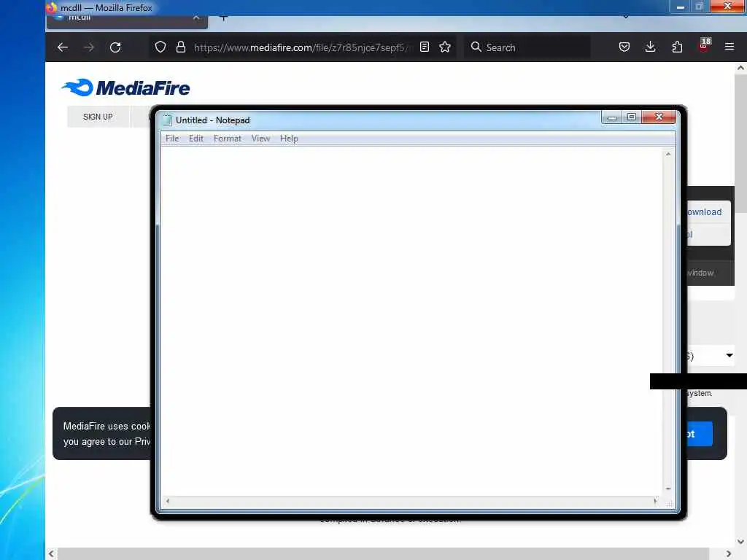The width and height of the screenshot is (747, 560).
Task: Open Firefox hamburger application menu
Action: [x=729, y=47]
